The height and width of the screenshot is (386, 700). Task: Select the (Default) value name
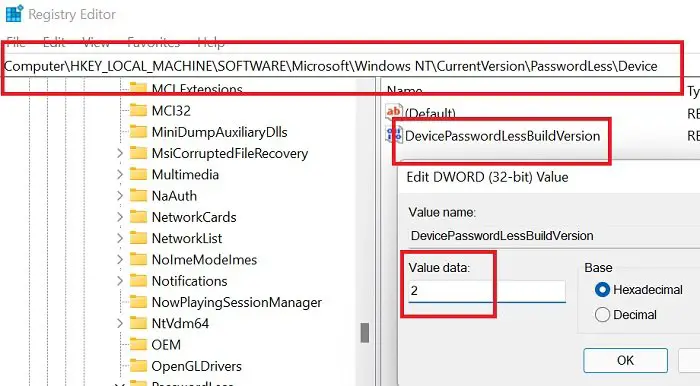point(430,113)
